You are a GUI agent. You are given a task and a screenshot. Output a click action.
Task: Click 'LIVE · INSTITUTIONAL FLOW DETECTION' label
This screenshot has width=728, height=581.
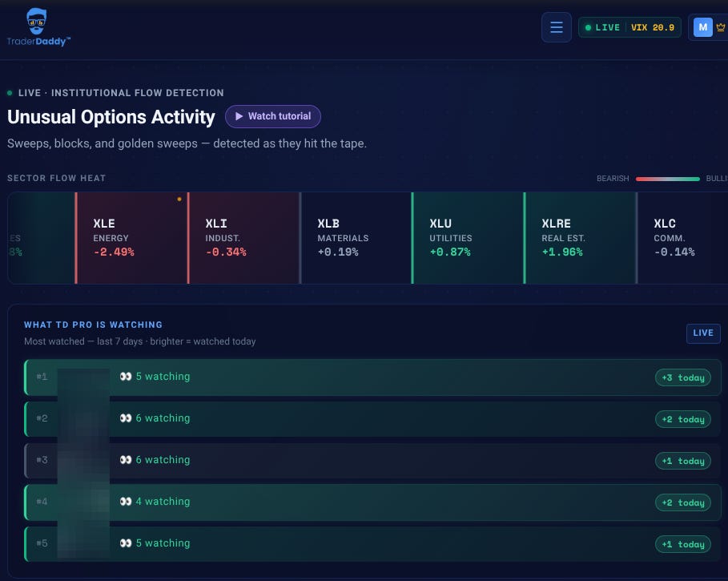pyautogui.click(x=121, y=93)
